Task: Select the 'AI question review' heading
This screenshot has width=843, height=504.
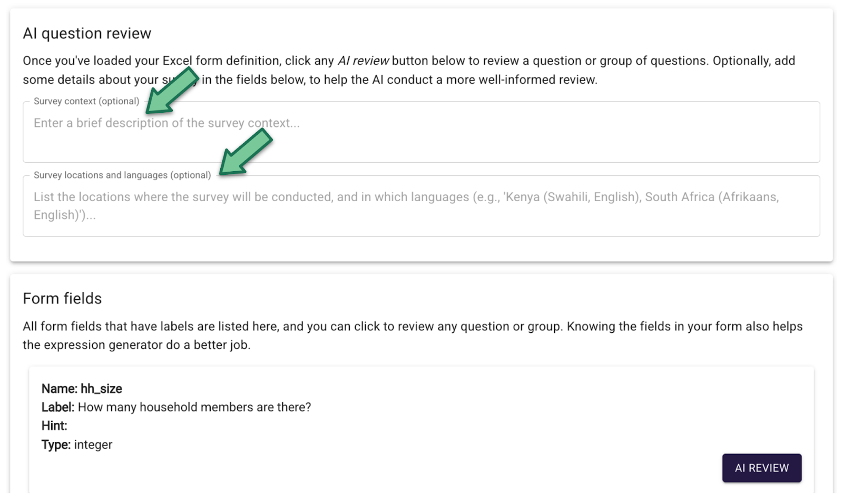Action: pos(87,33)
